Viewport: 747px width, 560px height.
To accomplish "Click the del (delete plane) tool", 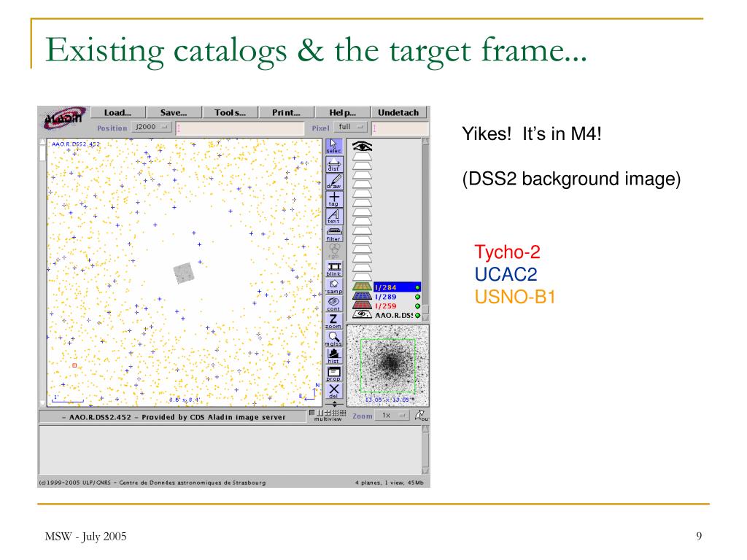I will pos(333,391).
